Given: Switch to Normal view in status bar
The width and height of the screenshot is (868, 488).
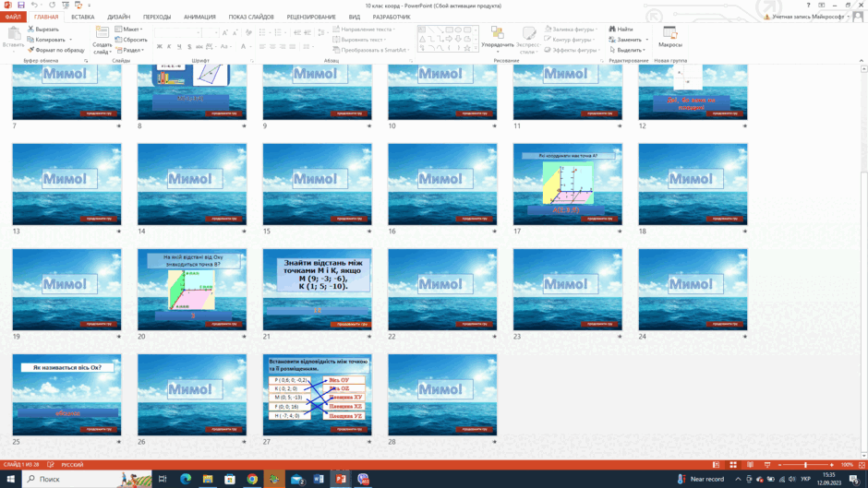Looking at the screenshot, I should (716, 465).
